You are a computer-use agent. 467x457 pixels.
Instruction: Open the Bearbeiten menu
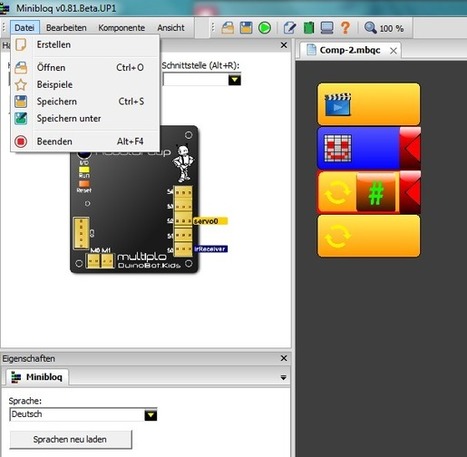(x=66, y=28)
